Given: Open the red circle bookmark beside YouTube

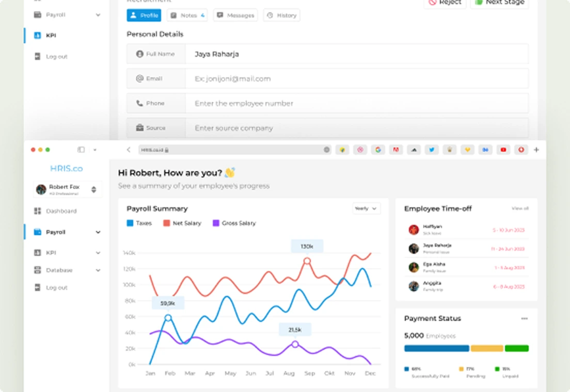Looking at the screenshot, I should coord(521,150).
